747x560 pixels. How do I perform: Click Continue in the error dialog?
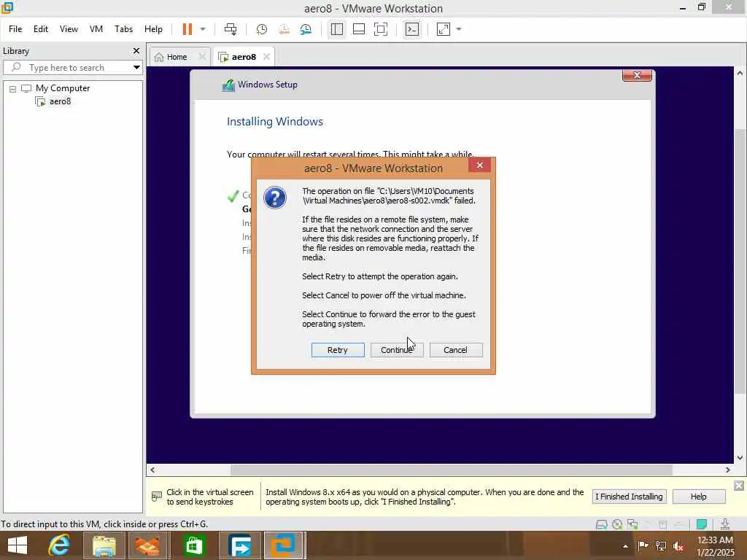[397, 350]
